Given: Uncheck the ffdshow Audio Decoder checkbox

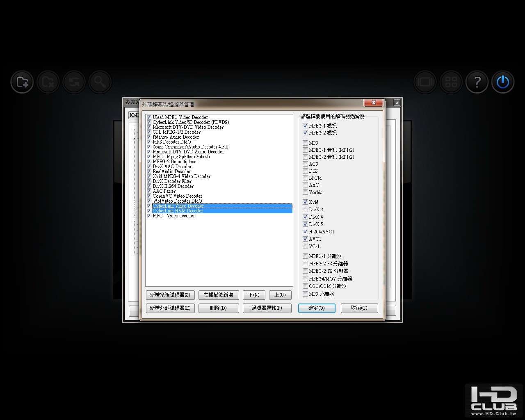Looking at the screenshot, I should 149,137.
